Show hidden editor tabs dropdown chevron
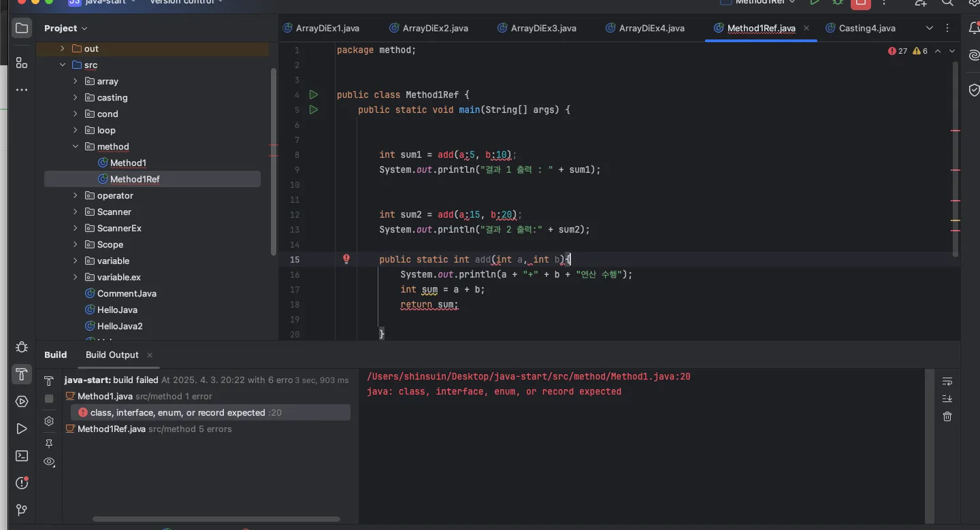The width and height of the screenshot is (980, 530). tap(930, 28)
